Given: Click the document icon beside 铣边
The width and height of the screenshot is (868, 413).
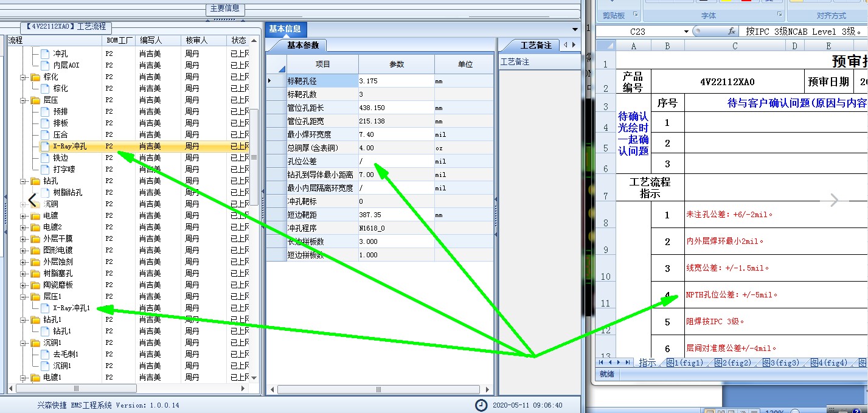Looking at the screenshot, I should [x=44, y=158].
